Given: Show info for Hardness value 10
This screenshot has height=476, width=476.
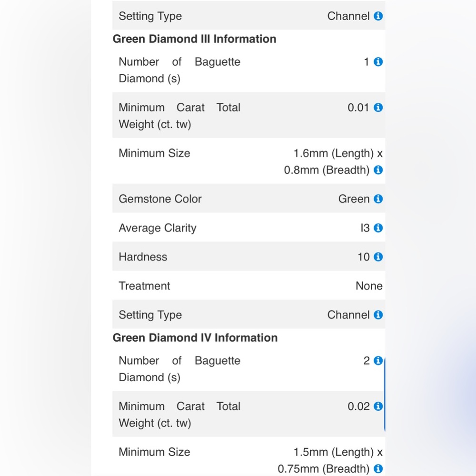Looking at the screenshot, I should 378,257.
